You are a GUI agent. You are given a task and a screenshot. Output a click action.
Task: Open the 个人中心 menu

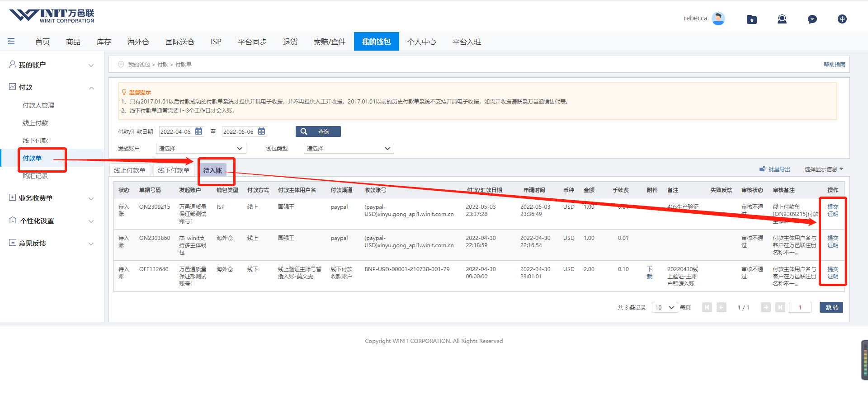[422, 42]
